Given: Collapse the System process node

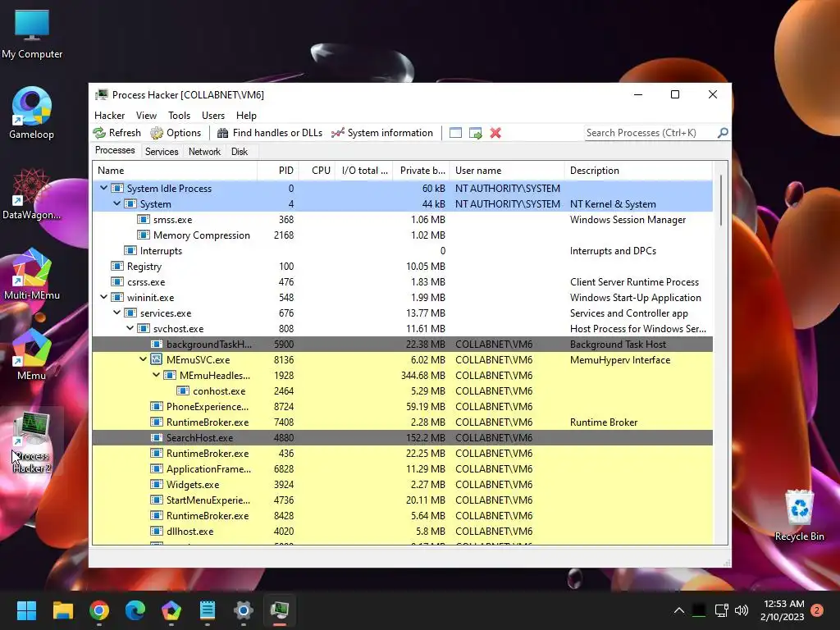Looking at the screenshot, I should coord(116,203).
